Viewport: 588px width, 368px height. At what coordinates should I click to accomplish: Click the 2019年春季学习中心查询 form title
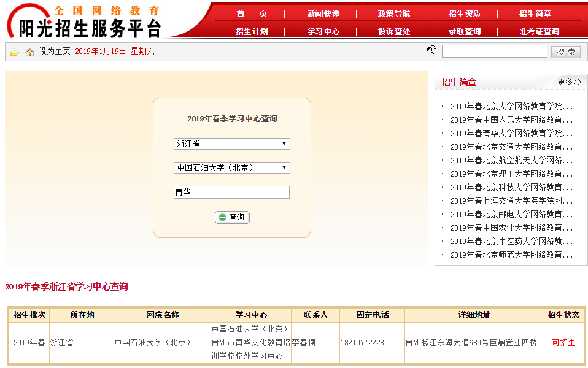[x=232, y=119]
